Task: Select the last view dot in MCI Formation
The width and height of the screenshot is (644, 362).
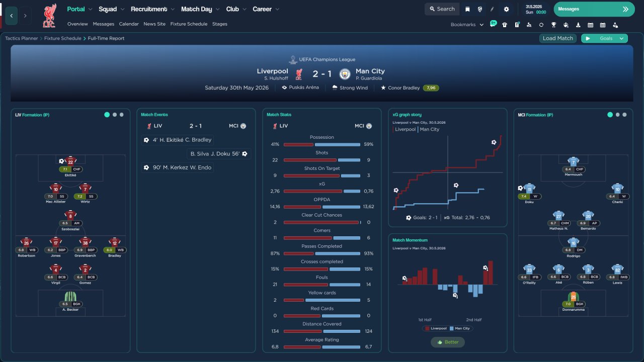Action: click(x=624, y=115)
